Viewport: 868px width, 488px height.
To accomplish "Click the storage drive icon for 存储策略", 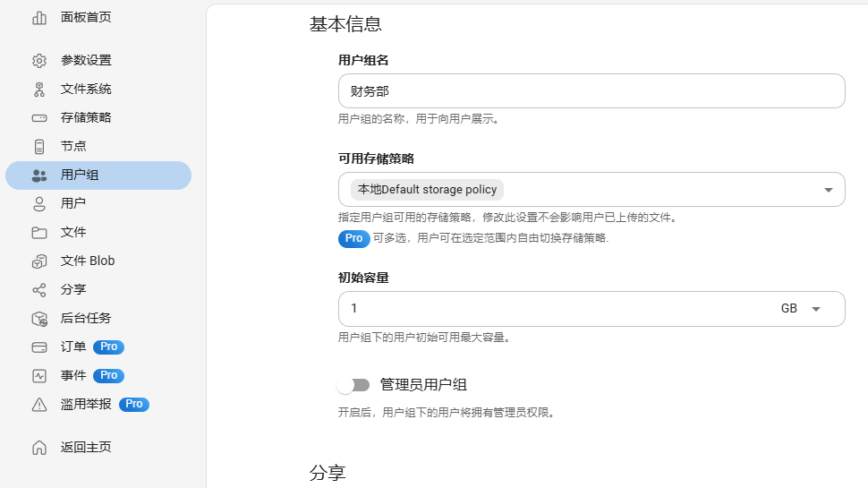I will point(39,118).
